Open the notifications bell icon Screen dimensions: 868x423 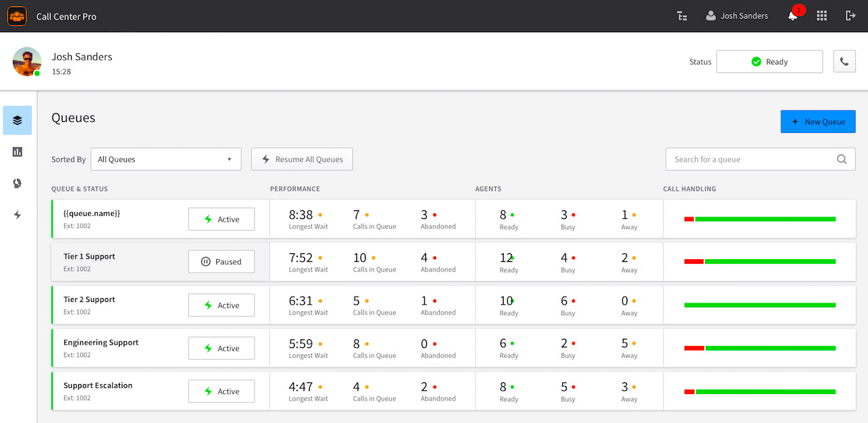[x=793, y=16]
